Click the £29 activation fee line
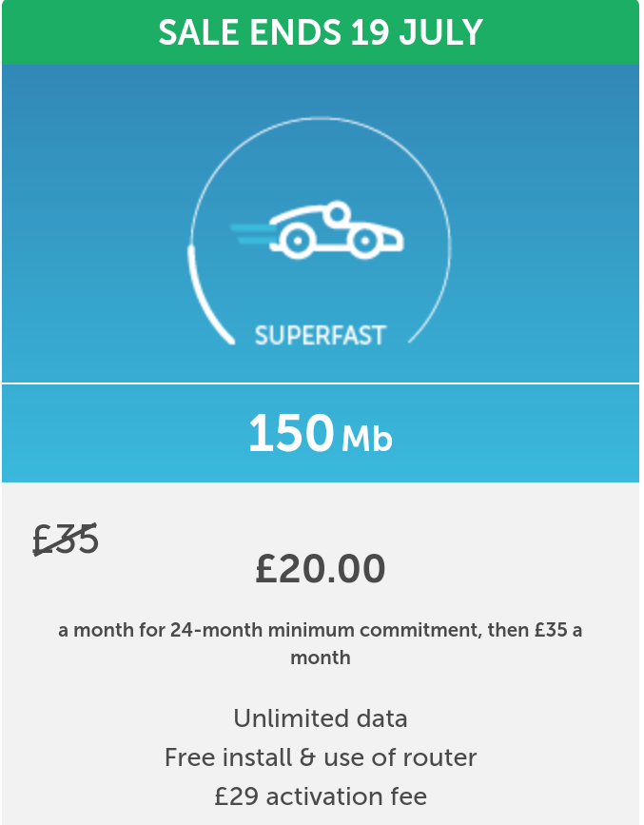644x825 pixels. click(x=321, y=796)
